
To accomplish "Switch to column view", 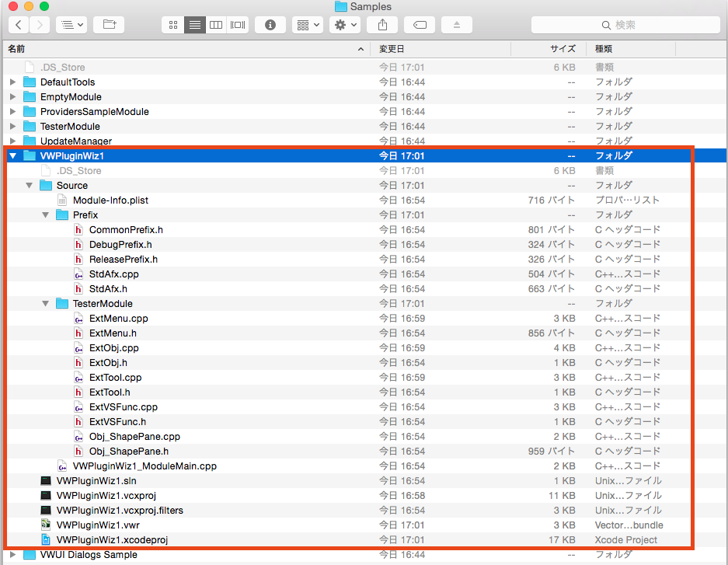I will [x=216, y=25].
